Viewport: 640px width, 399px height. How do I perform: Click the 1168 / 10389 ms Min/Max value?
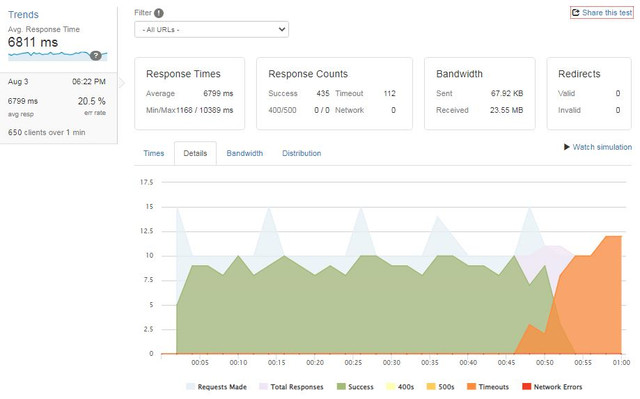(x=205, y=110)
